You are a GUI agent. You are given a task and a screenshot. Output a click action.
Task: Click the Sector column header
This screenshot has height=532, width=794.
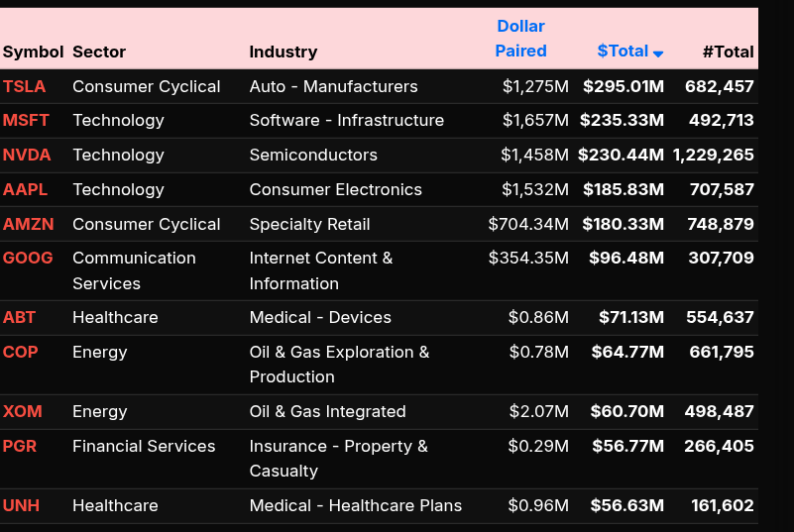pos(99,52)
